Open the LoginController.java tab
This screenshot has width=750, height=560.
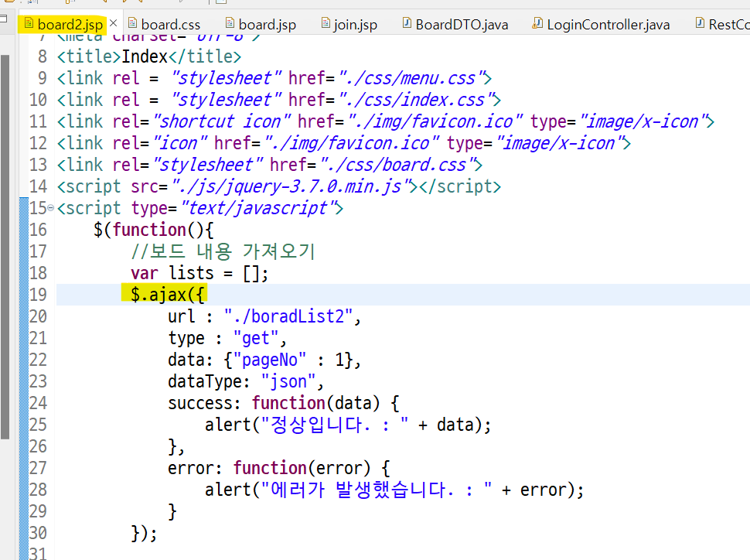tap(602, 24)
